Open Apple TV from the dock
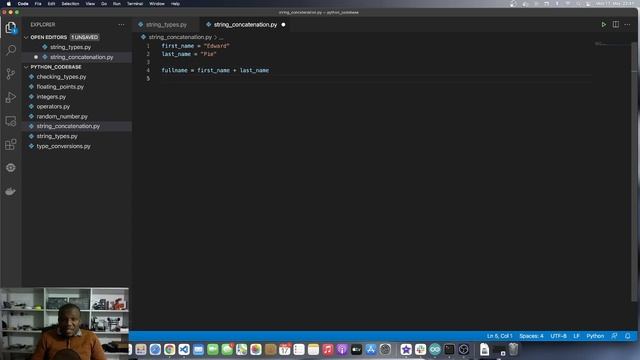 [x=356, y=349]
